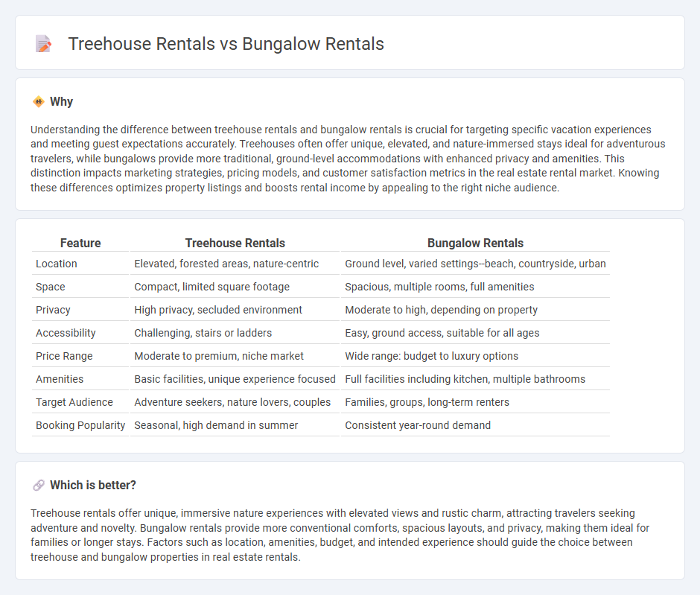Click the orange diamond icon next to Why
Screen dimensions: 700x595
tap(39, 102)
